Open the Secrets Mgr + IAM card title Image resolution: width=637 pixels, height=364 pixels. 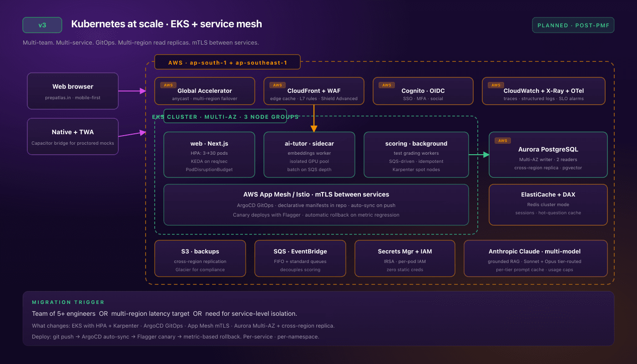click(x=405, y=251)
